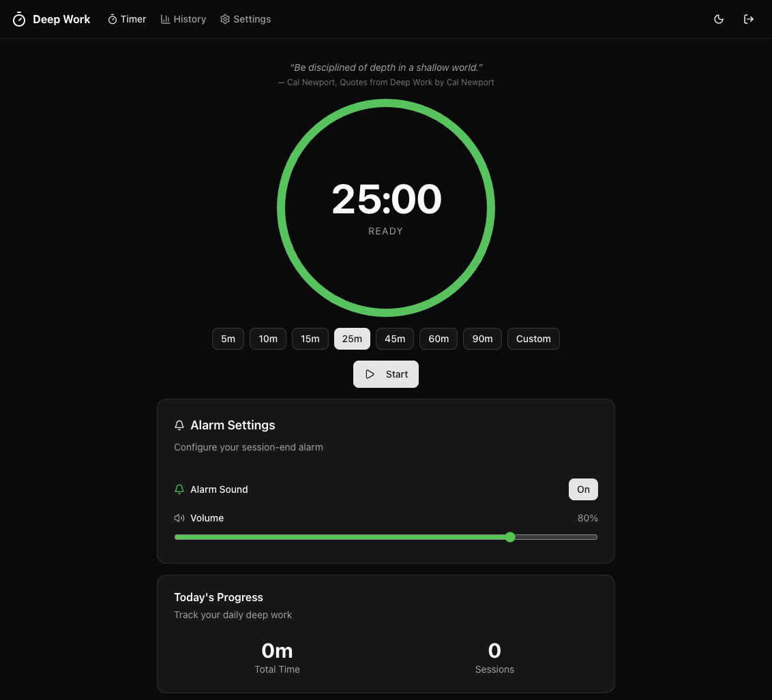Click the speaker icon next to Volume
This screenshot has width=772, height=700.
[179, 518]
